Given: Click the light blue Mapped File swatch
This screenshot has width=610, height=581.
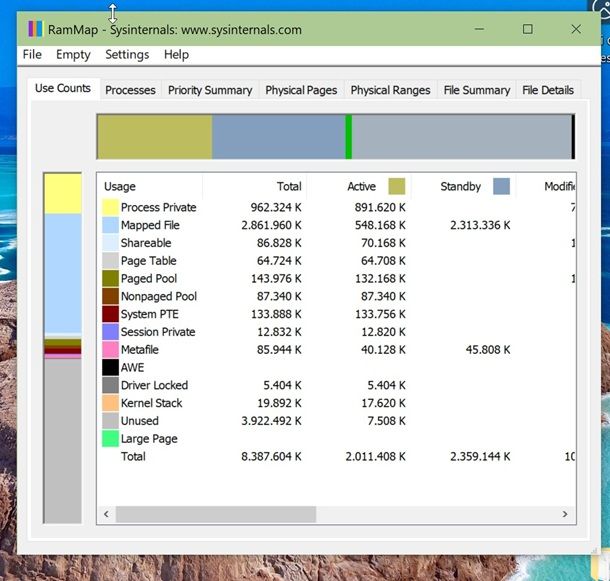Looking at the screenshot, I should pos(110,225).
